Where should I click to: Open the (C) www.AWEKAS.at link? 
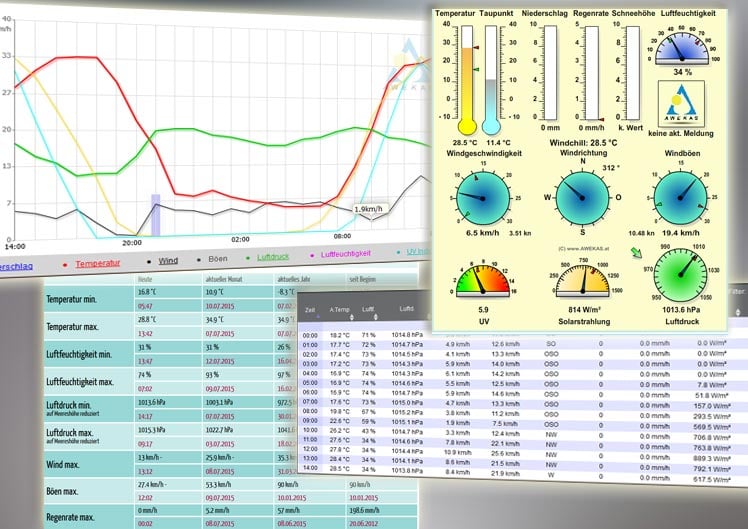(x=583, y=249)
